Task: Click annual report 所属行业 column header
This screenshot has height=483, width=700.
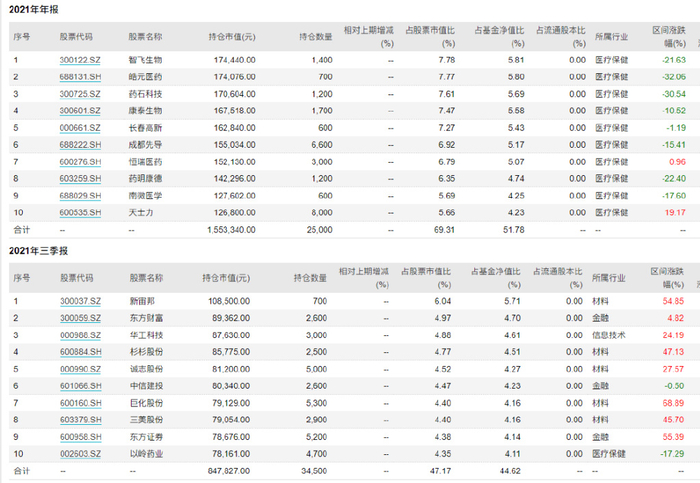Action: [611, 37]
